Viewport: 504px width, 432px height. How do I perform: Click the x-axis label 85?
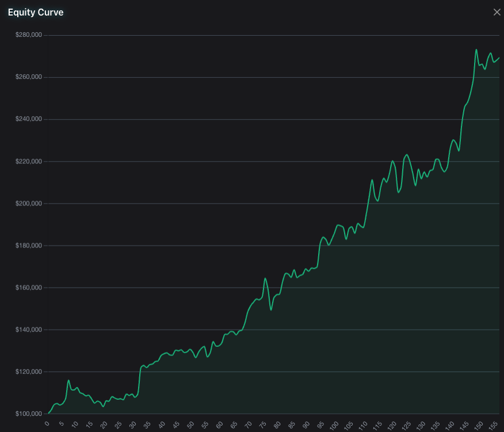(292, 425)
